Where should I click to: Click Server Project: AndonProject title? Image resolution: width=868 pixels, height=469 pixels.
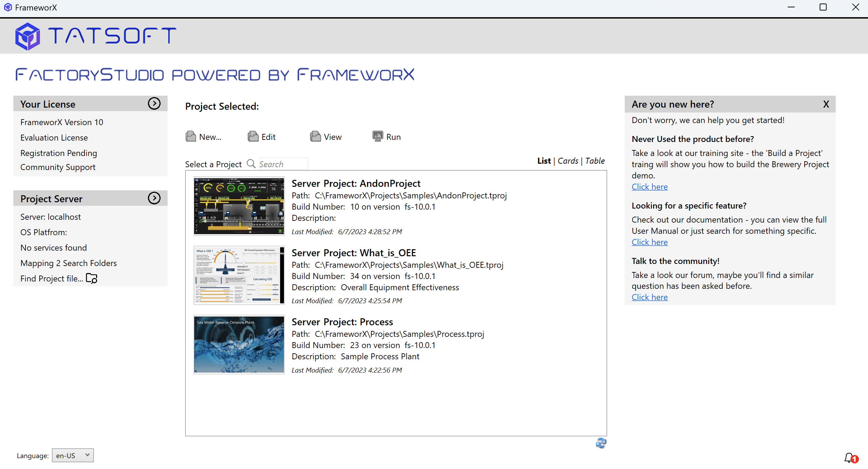click(x=356, y=183)
